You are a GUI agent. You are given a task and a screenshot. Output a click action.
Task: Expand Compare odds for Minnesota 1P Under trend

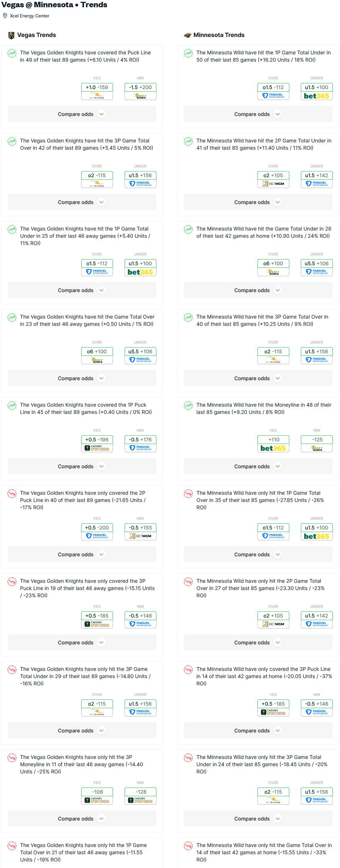(258, 114)
